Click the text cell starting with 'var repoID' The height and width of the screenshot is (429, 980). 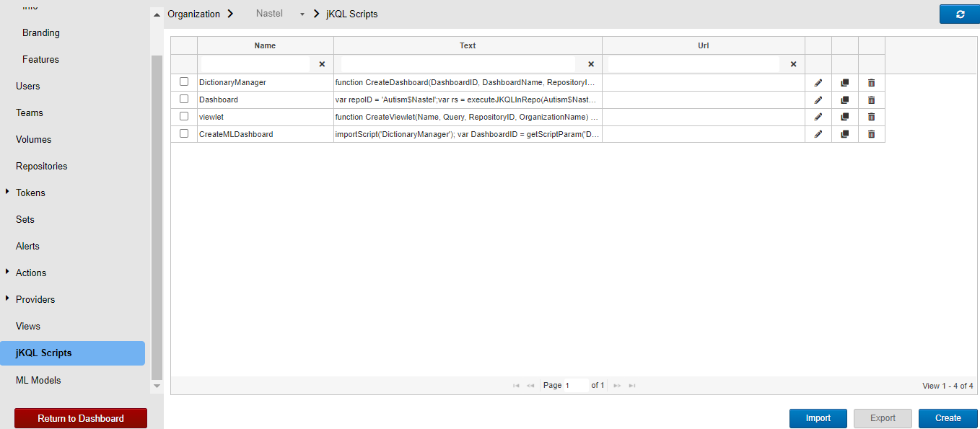[468, 100]
